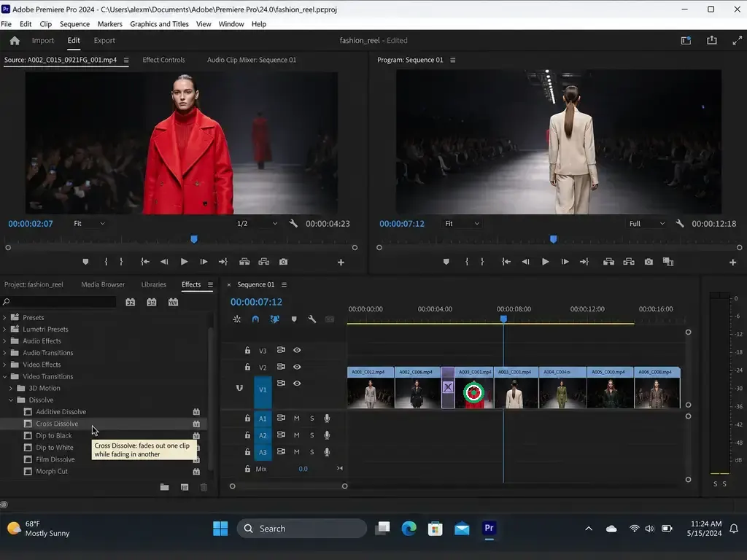Collapse the Video Transitions folder
The width and height of the screenshot is (747, 560).
pyautogui.click(x=5, y=376)
